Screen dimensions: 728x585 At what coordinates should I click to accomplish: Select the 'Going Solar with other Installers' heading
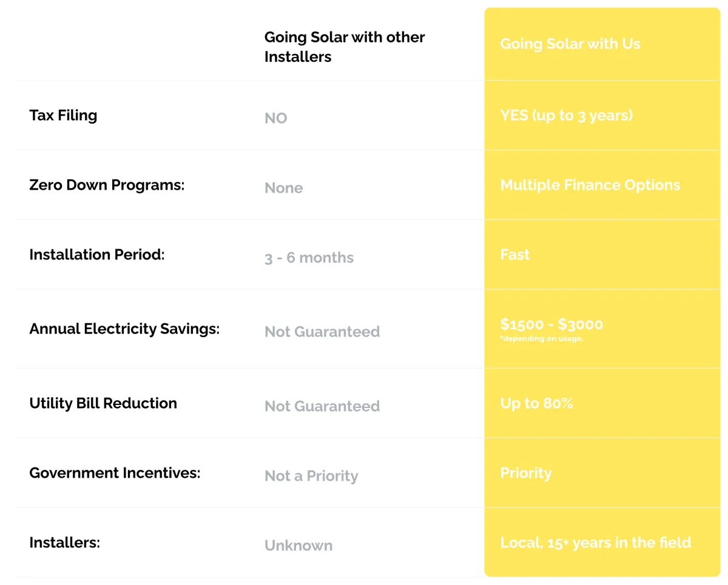click(x=344, y=47)
